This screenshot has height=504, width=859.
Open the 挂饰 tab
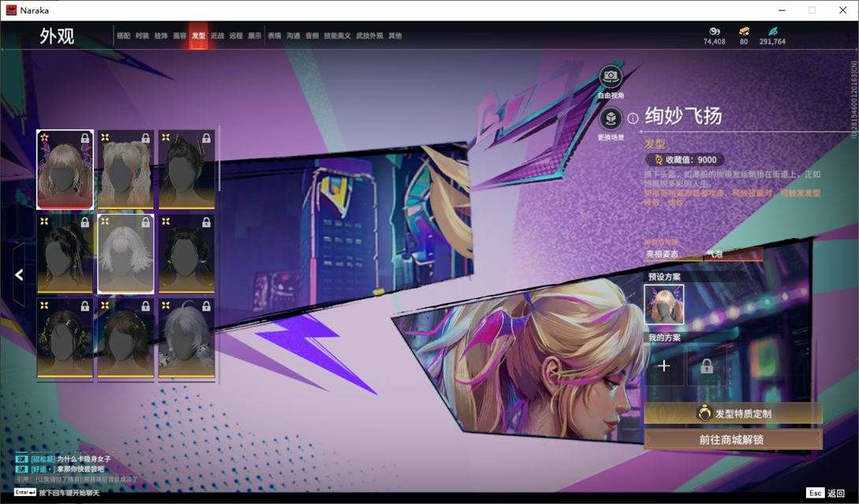pos(161,35)
